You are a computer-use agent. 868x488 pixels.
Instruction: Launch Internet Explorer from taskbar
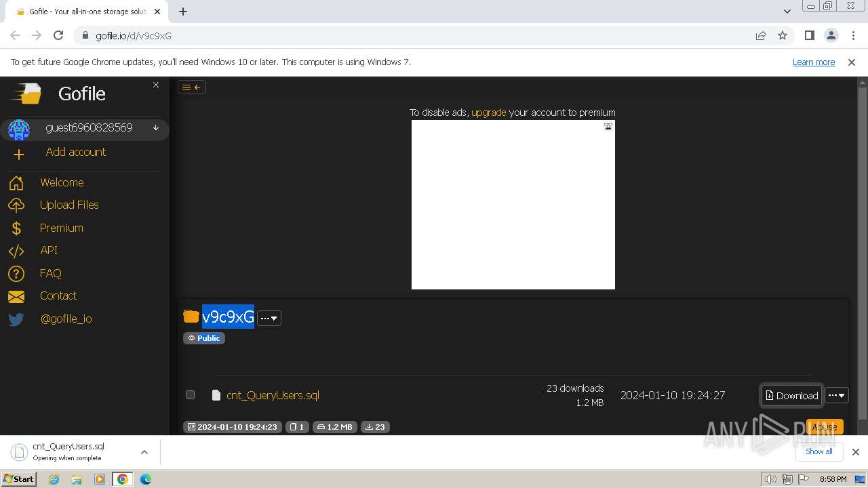(x=54, y=479)
